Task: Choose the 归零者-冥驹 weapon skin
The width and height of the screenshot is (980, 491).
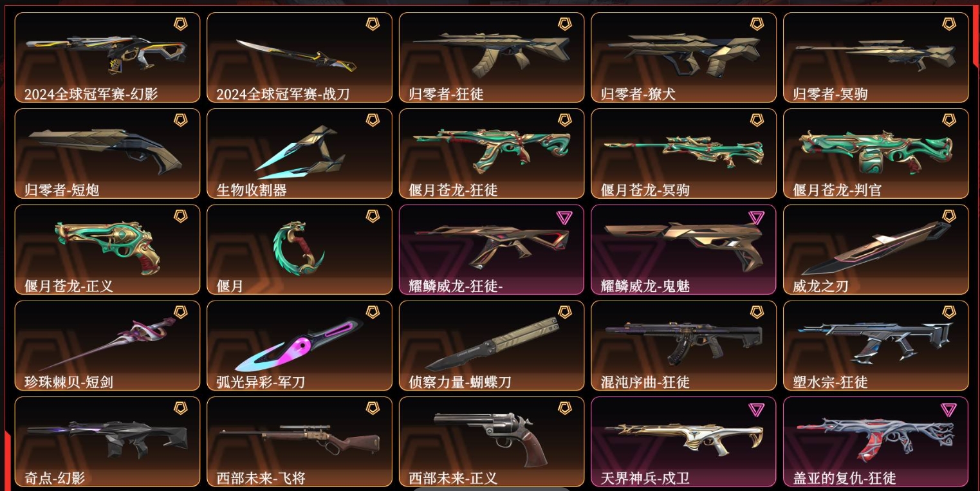Action: [876, 57]
